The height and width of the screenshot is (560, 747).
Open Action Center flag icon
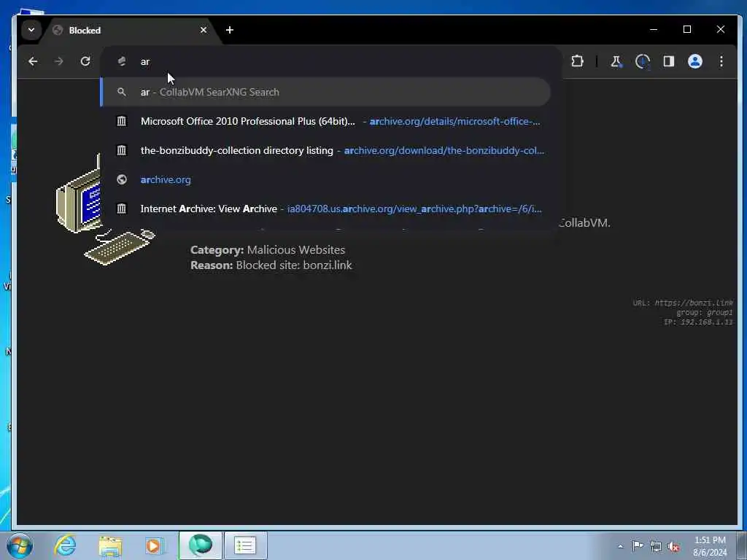click(638, 545)
